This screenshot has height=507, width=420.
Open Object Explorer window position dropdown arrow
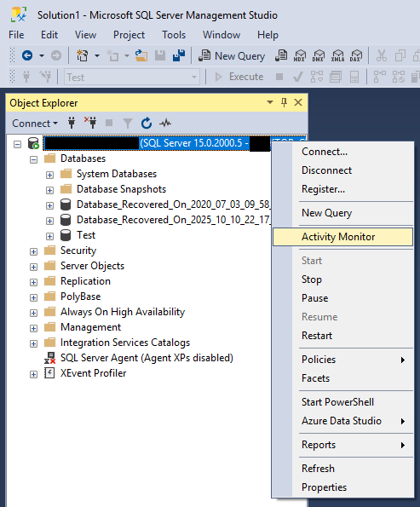(270, 102)
